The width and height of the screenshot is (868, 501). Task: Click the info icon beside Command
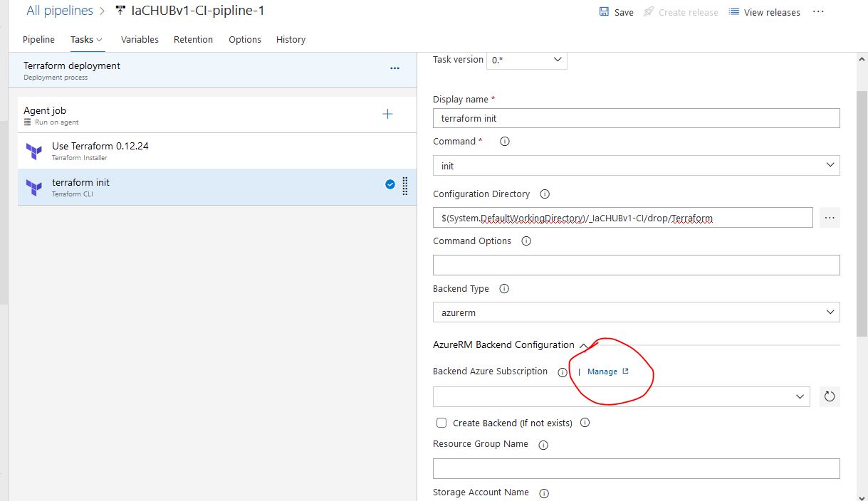point(505,141)
